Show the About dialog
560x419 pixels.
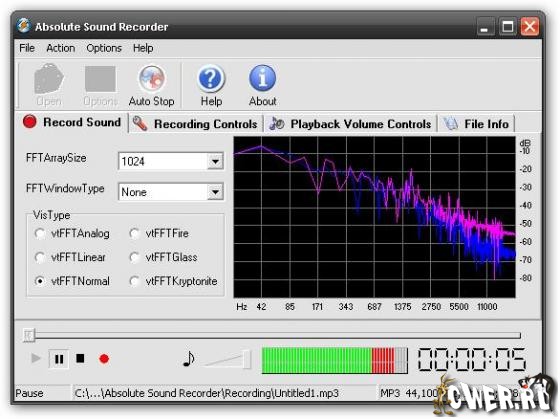point(262,85)
